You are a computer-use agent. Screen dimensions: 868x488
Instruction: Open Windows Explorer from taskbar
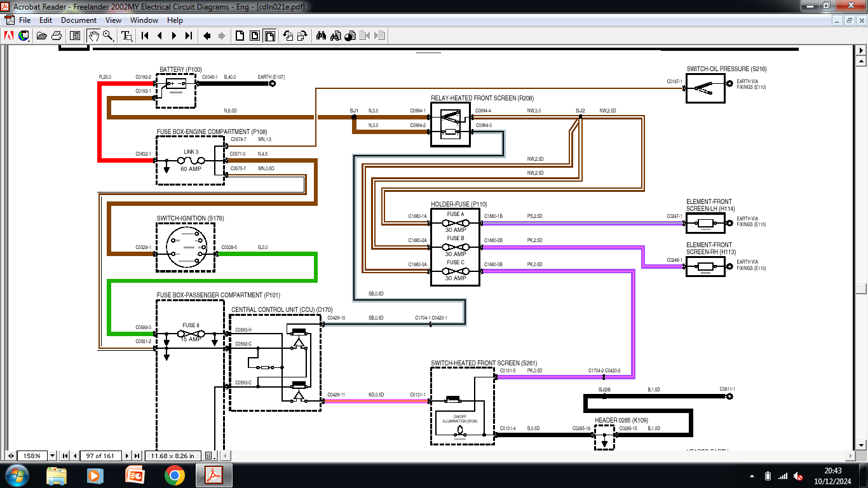pyautogui.click(x=57, y=475)
